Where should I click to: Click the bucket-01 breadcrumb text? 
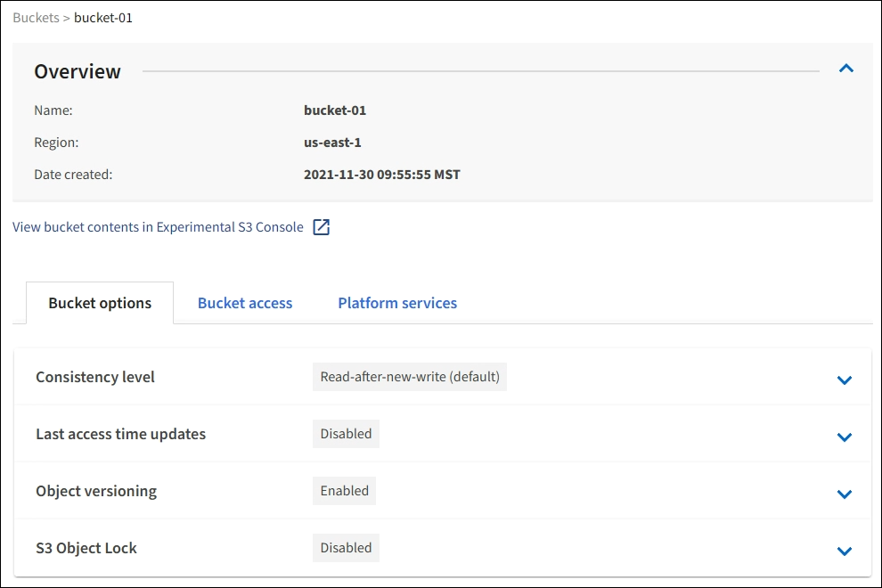(x=103, y=17)
